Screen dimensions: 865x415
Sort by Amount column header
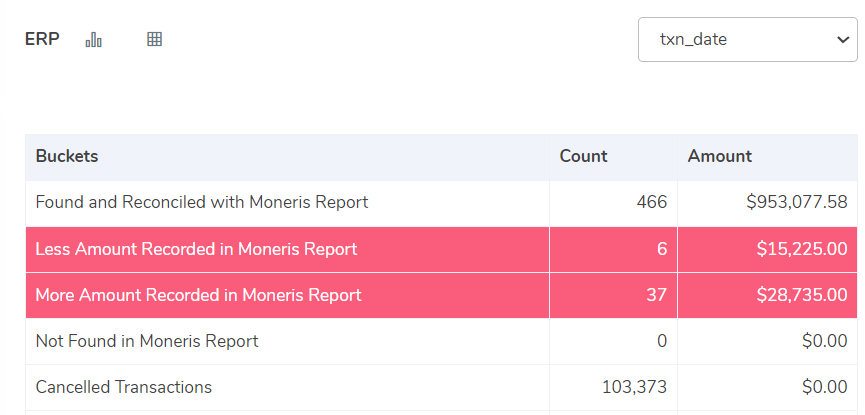click(x=719, y=157)
